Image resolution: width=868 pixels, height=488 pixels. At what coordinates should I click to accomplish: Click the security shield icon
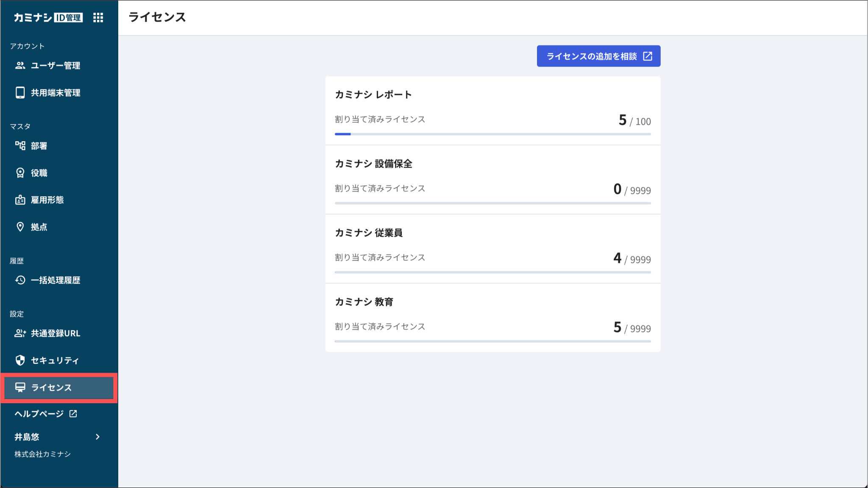(20, 360)
